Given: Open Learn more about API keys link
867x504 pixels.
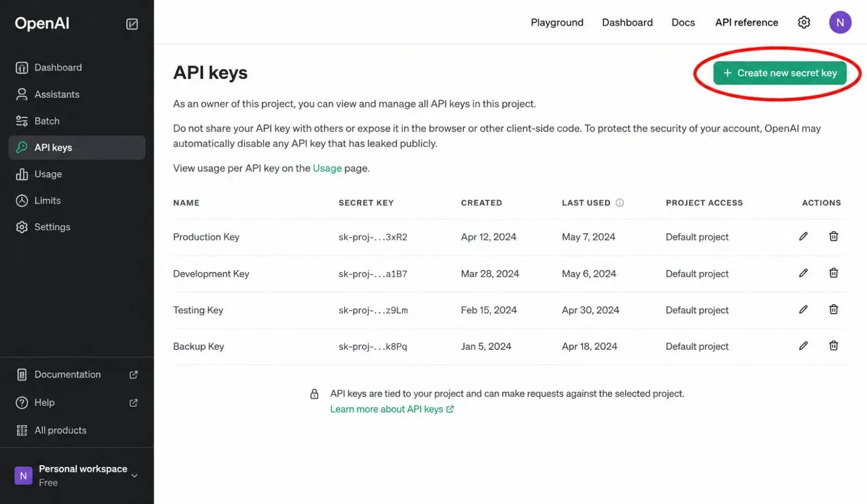Looking at the screenshot, I should pos(392,409).
